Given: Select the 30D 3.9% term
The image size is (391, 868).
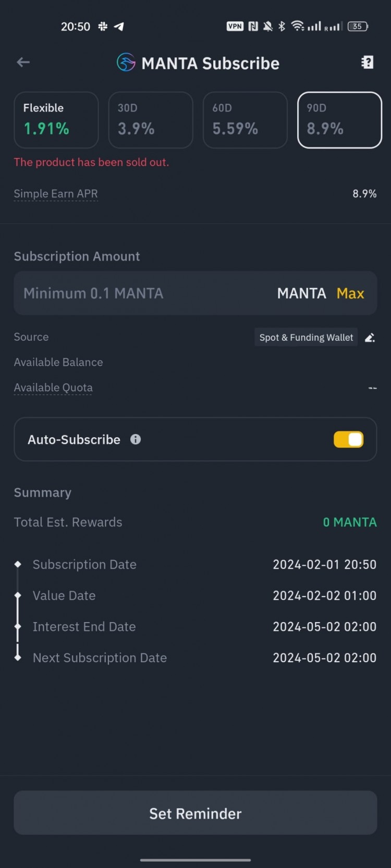Looking at the screenshot, I should tap(151, 120).
